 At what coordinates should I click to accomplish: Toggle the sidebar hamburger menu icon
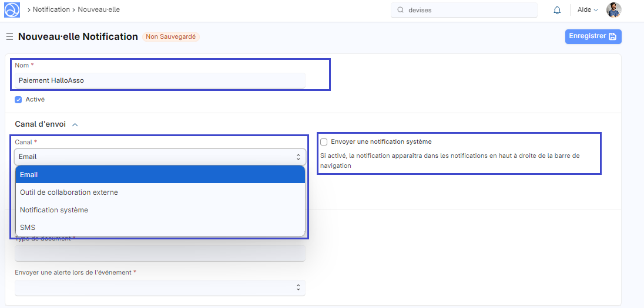tap(9, 37)
